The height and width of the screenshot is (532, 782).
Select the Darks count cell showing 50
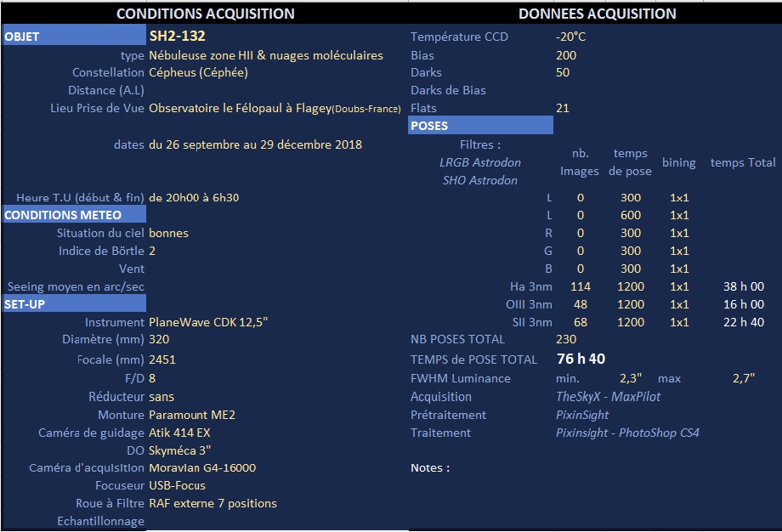pos(563,72)
